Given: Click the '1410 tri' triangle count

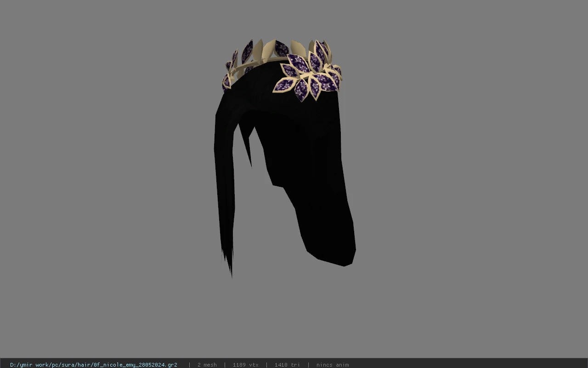Looking at the screenshot, I should point(287,365).
